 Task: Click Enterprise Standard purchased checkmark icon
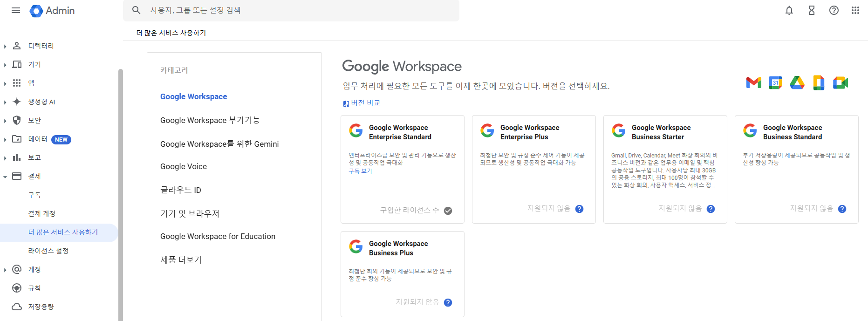[448, 211]
